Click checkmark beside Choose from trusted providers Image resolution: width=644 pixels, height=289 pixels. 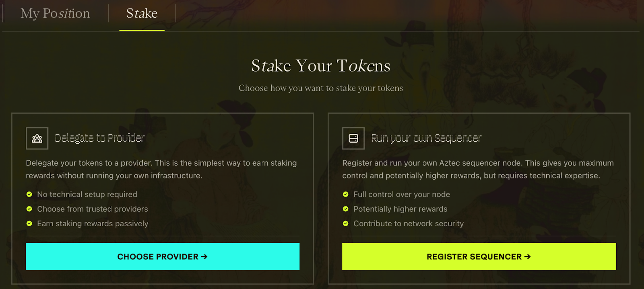point(29,209)
